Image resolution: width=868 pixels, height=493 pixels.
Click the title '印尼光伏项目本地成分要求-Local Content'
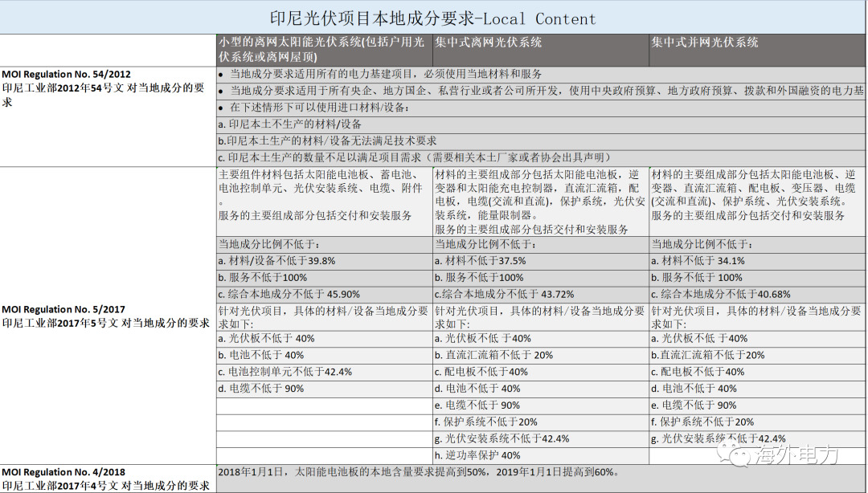432,18
